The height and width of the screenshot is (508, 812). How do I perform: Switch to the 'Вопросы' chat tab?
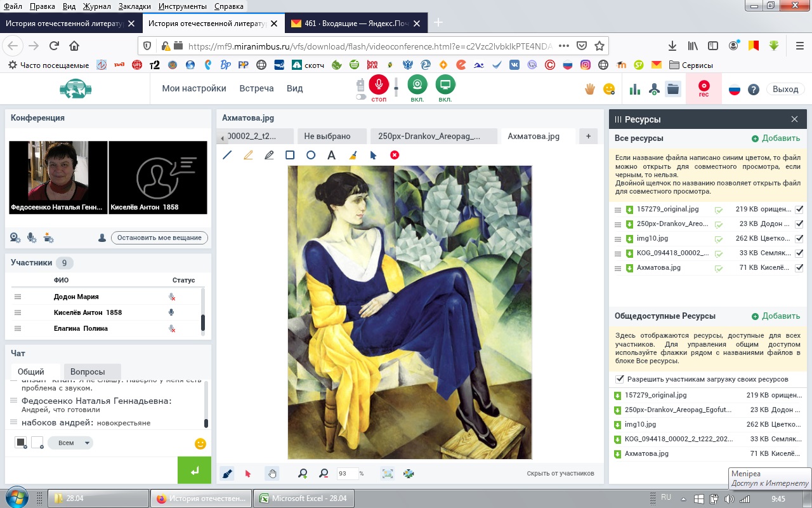click(x=88, y=371)
